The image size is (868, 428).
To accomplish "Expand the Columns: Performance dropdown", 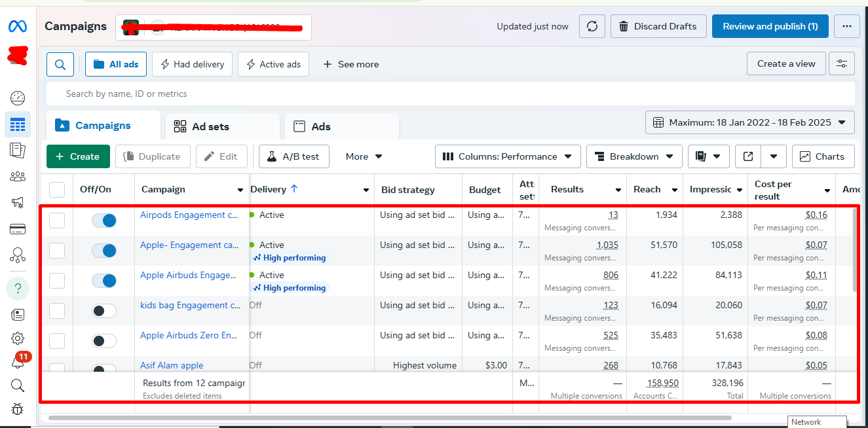I will [x=508, y=156].
